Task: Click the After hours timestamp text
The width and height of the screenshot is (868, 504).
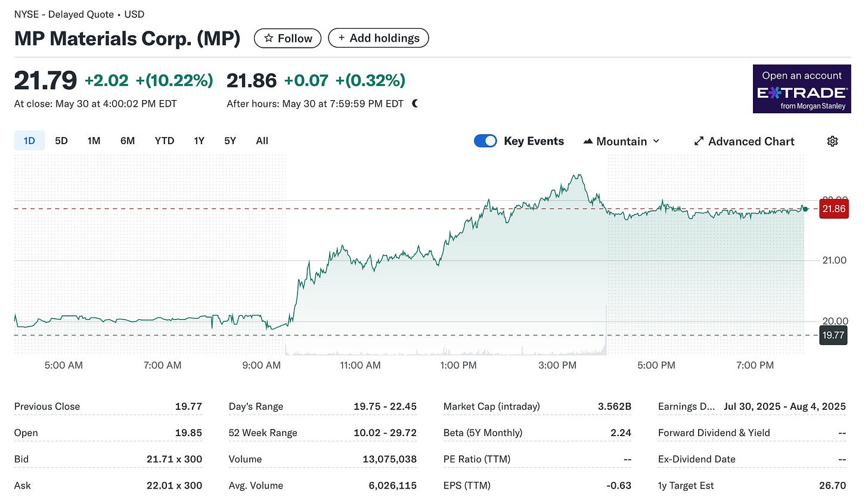Action: [x=315, y=104]
